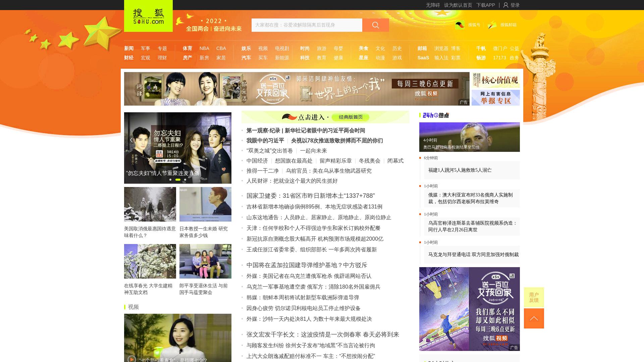Viewport: 644px width, 362px height.
Task: Open headline 天津：任何学校和个人不得强迫
Action: coord(313,228)
